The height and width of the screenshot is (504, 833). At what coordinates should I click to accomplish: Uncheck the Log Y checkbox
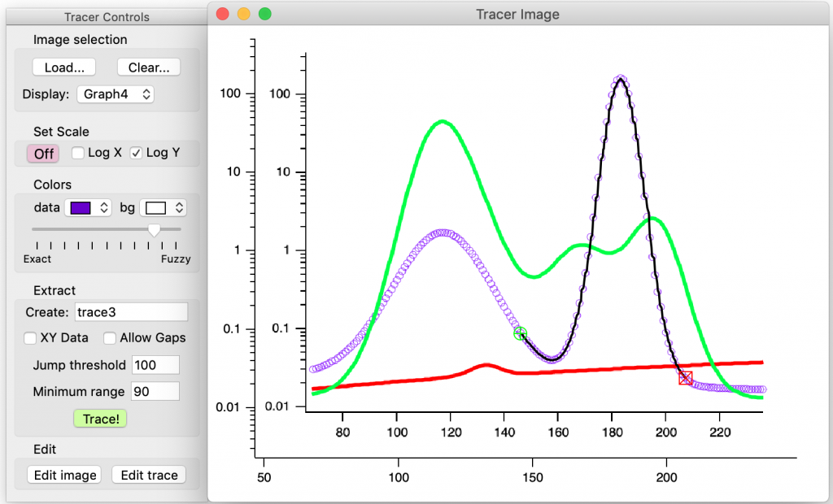click(137, 153)
